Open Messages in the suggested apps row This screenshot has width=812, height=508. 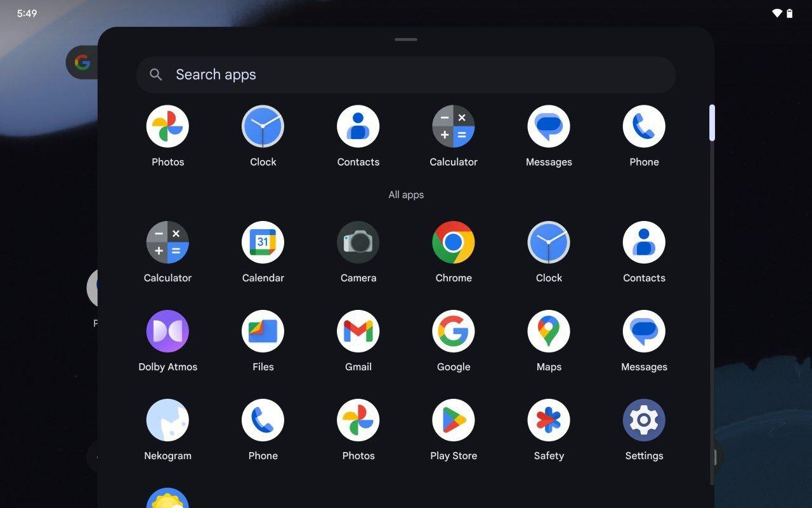point(549,126)
